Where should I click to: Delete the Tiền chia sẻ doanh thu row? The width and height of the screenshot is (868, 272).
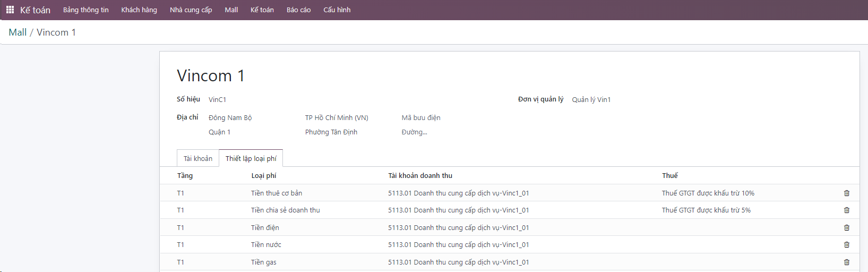click(x=847, y=210)
